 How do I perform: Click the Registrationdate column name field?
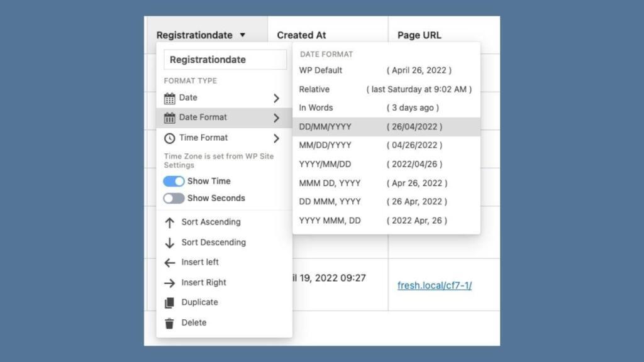tap(225, 60)
